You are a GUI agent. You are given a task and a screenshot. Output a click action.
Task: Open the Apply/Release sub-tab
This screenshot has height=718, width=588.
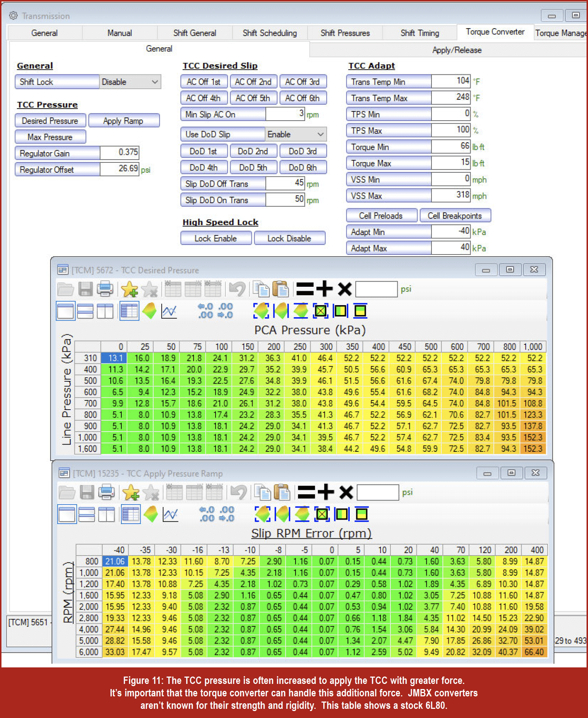point(456,50)
